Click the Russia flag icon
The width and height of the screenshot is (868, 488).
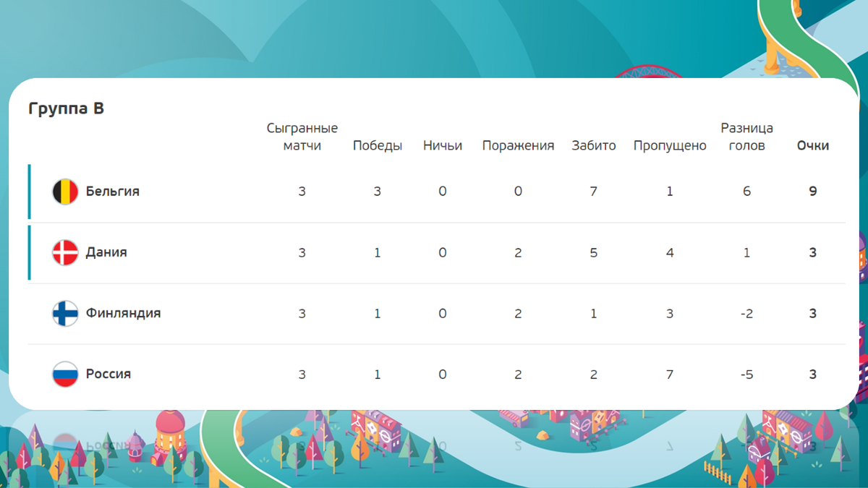pyautogui.click(x=65, y=374)
